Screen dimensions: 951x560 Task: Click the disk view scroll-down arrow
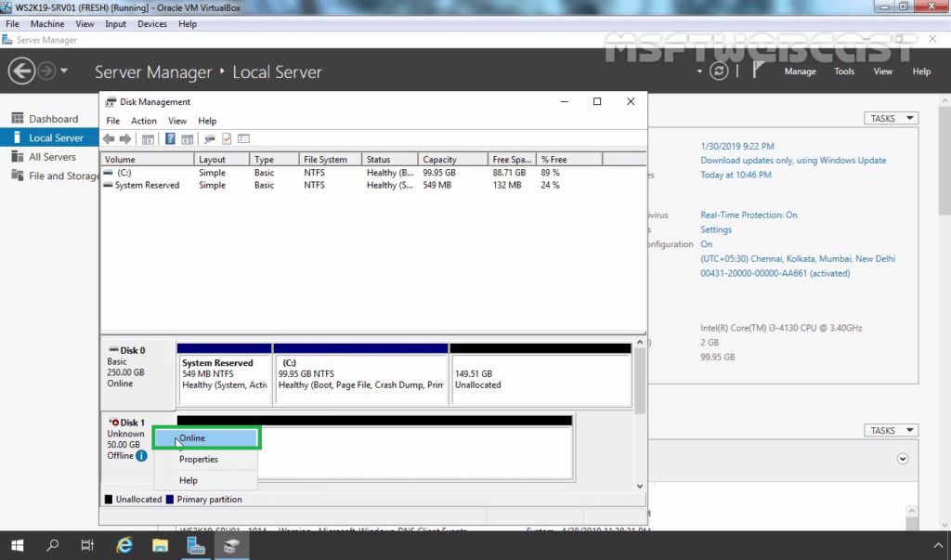click(639, 486)
